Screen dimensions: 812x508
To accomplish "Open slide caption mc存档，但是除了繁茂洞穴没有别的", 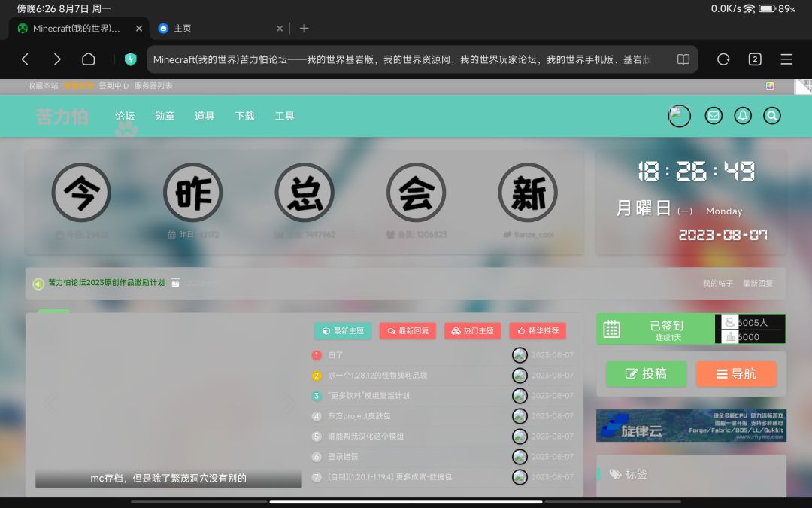I will point(168,478).
